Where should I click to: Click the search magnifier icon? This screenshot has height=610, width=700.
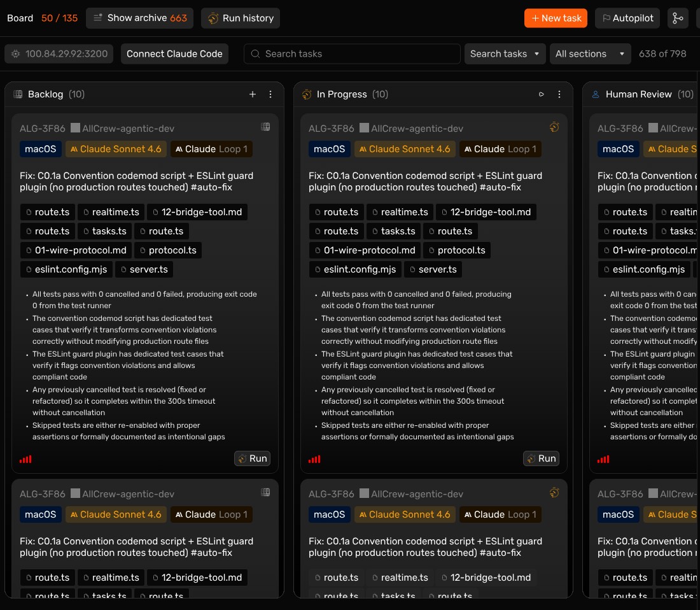[255, 54]
